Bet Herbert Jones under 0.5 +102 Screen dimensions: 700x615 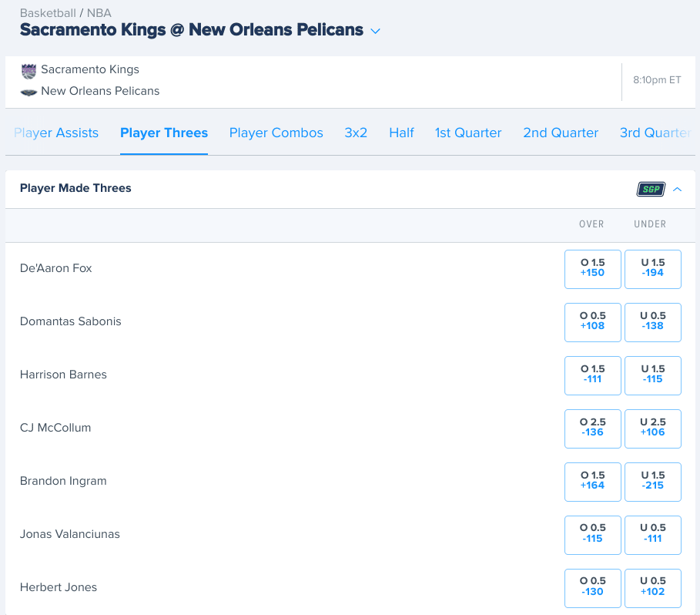pos(653,588)
